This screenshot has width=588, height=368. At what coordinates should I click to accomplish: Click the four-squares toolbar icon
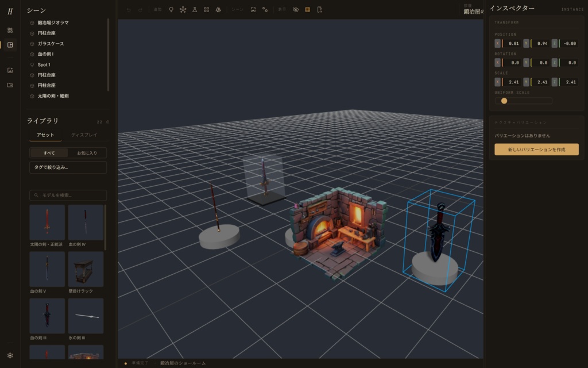pos(206,10)
